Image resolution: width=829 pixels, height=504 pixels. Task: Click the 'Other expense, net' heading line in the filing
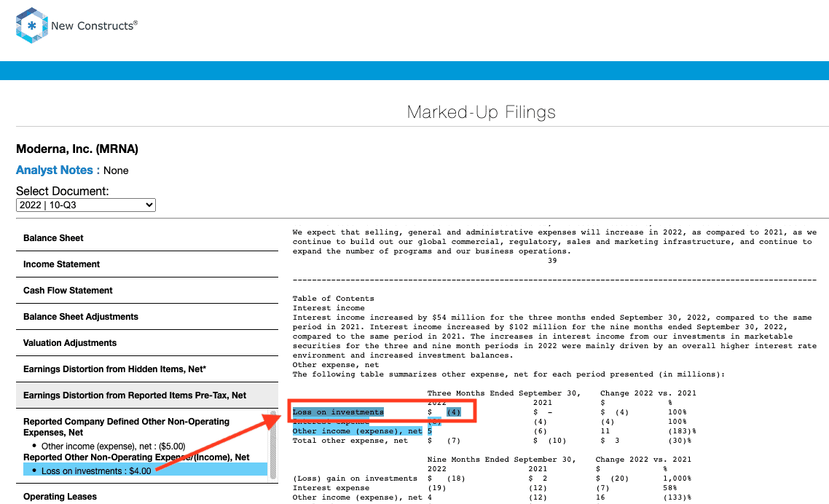point(337,365)
